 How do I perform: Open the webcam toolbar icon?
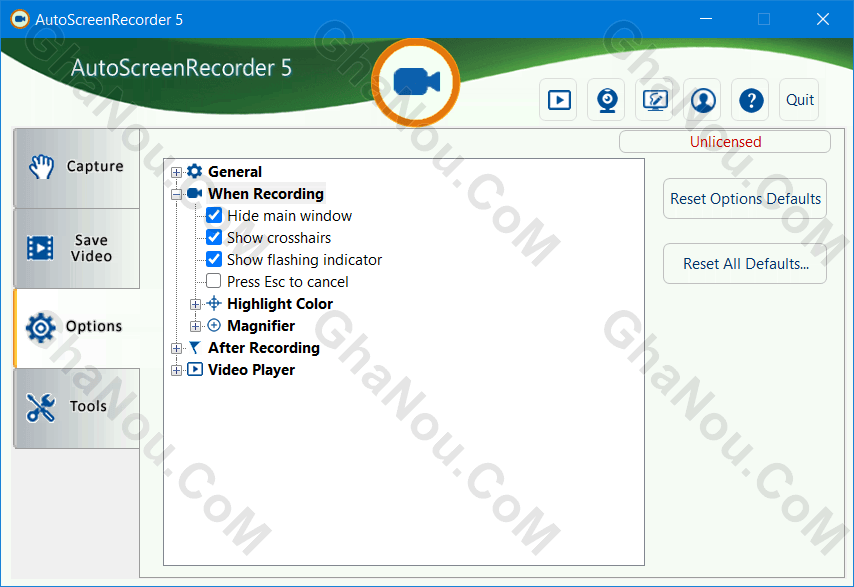pyautogui.click(x=607, y=100)
